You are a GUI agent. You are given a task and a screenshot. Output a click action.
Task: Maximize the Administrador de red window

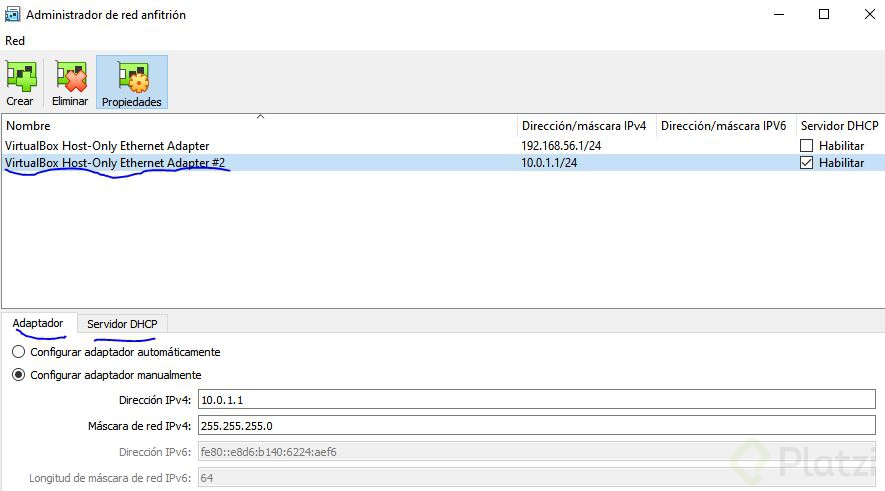(x=824, y=14)
